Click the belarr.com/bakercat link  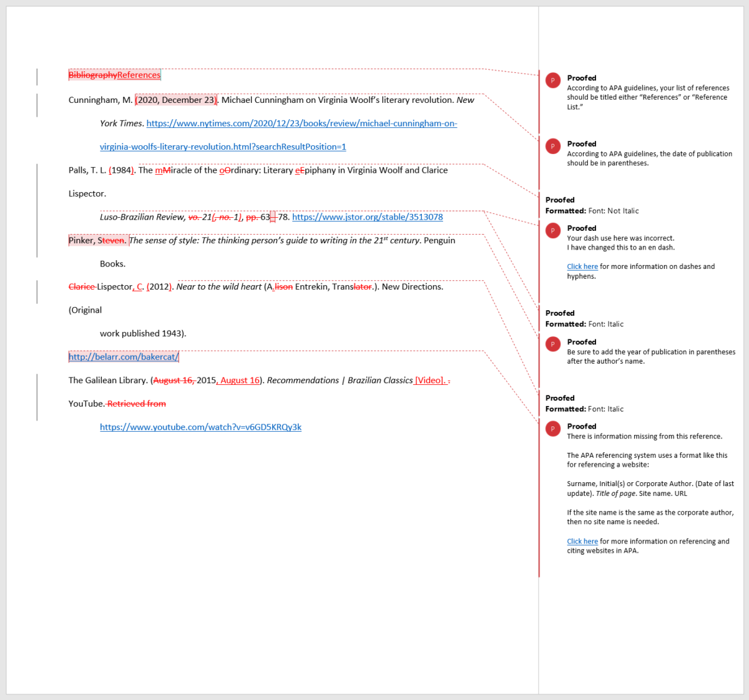(124, 357)
